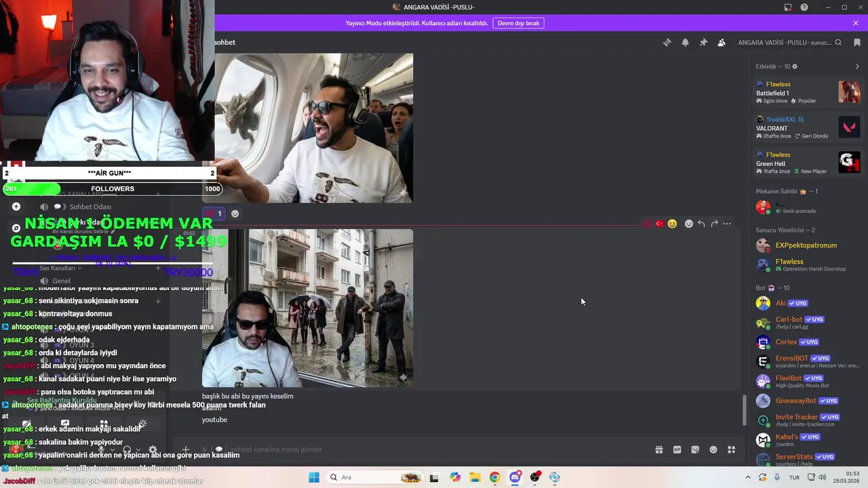This screenshot has width=868, height=488.
Task: Open the Sohbet Odası channel
Action: (x=90, y=207)
